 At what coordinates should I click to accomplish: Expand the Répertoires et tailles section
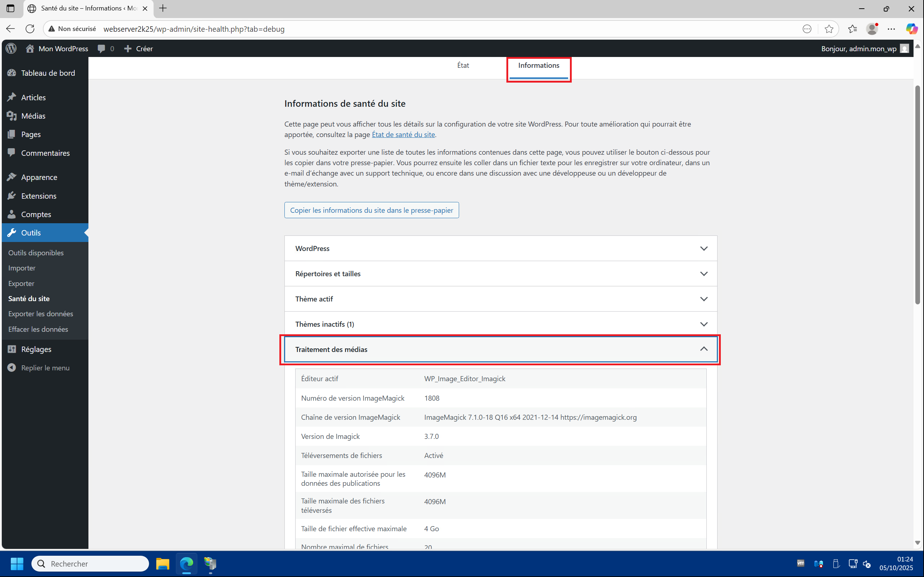[500, 274]
